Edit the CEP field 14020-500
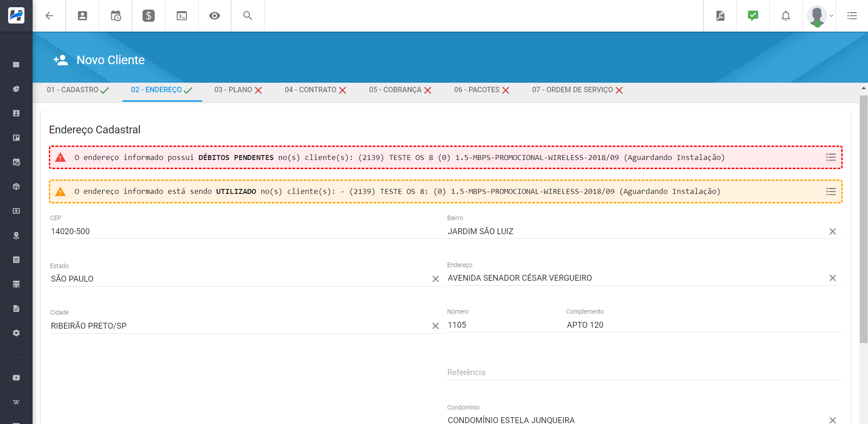Screen dimensions: 868x424 [x=247, y=231]
